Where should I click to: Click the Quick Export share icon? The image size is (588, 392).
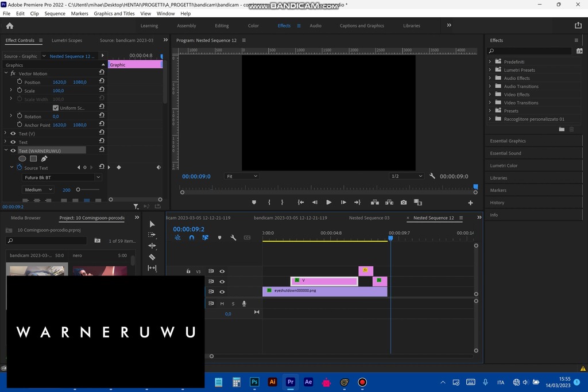coord(578,25)
